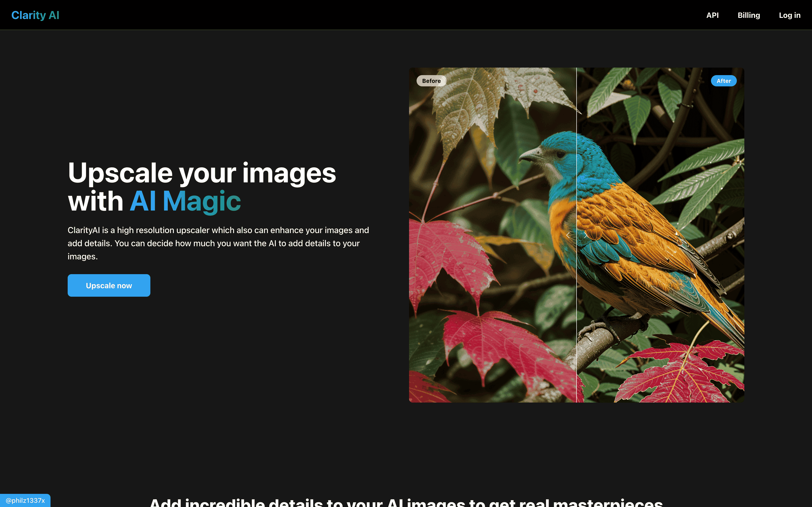Go to the Billing page

click(x=749, y=15)
